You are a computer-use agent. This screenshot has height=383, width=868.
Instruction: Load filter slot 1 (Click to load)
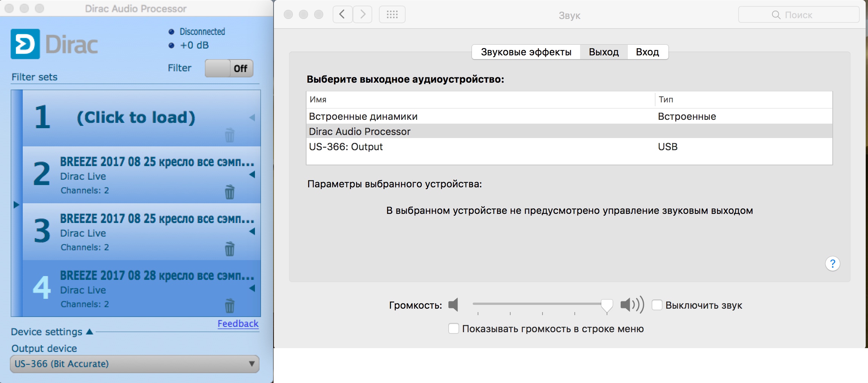point(136,118)
